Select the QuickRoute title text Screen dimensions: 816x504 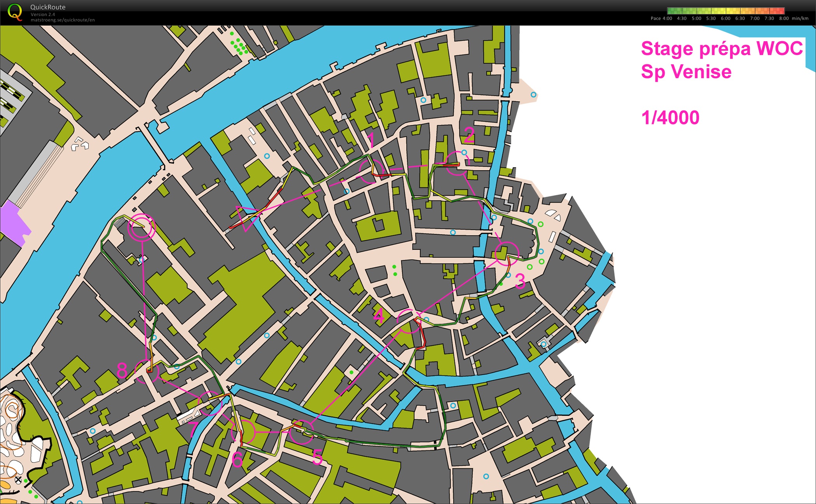[48, 7]
